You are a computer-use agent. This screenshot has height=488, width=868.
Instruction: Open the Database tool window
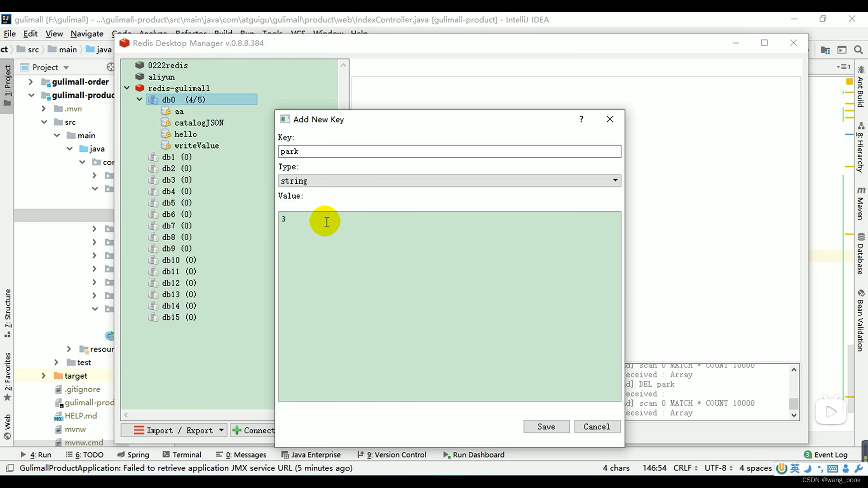(860, 253)
